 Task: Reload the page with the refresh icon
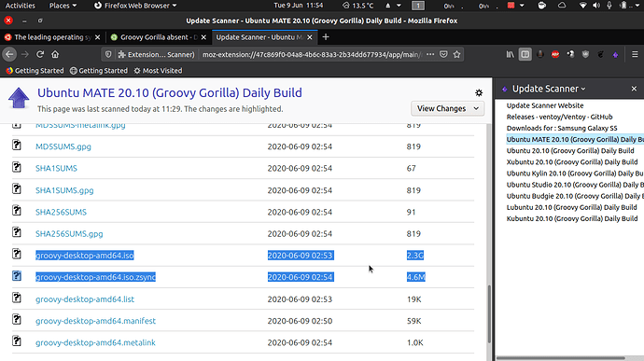coord(40,54)
